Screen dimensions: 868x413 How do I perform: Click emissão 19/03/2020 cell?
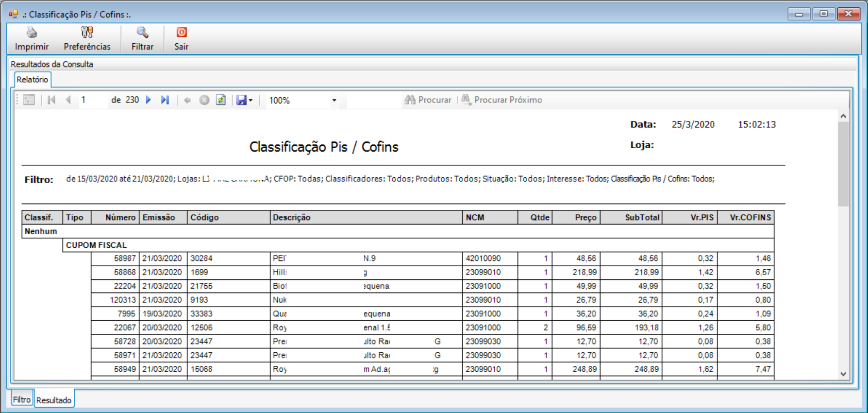coord(163,314)
